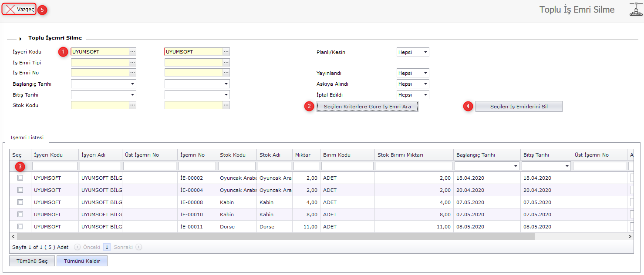The image size is (644, 275).
Task: Open lookup for first Stok Kodu field
Action: coord(132,105)
